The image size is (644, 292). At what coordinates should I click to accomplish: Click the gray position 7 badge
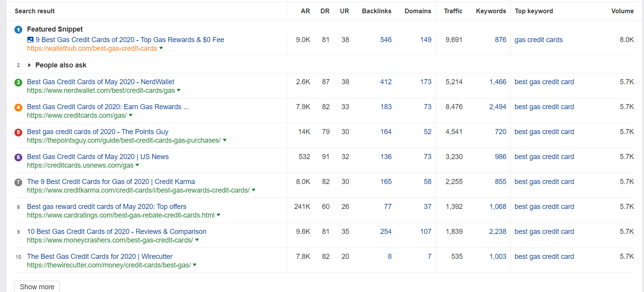click(x=18, y=182)
